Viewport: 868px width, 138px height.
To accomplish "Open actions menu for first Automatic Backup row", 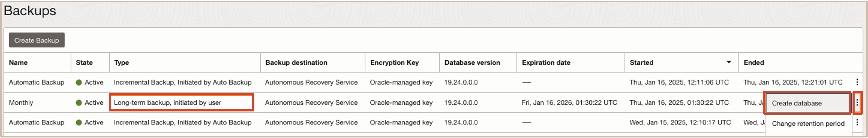I will coord(857,82).
